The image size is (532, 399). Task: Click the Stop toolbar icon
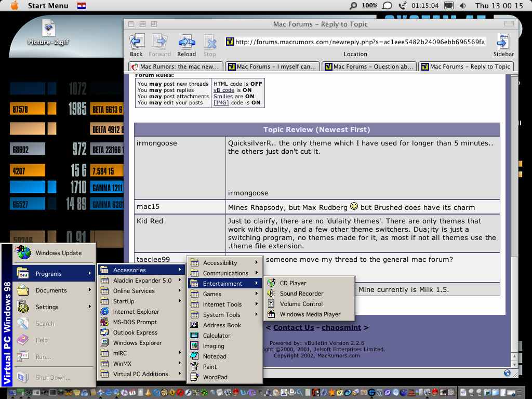(210, 45)
